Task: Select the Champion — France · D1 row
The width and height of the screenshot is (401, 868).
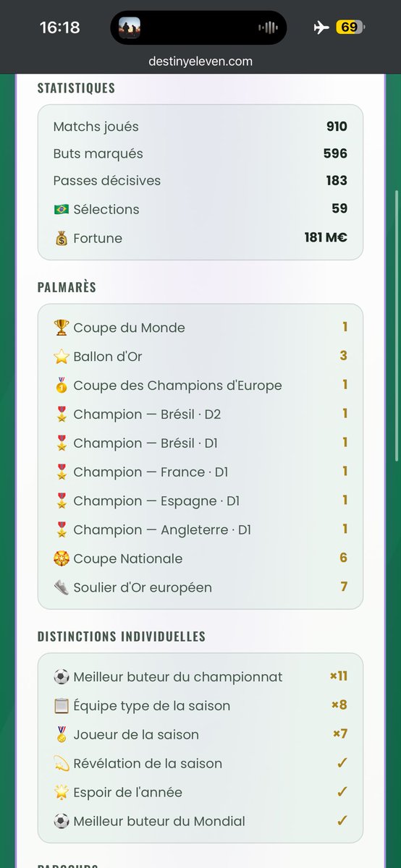Action: pos(200,472)
